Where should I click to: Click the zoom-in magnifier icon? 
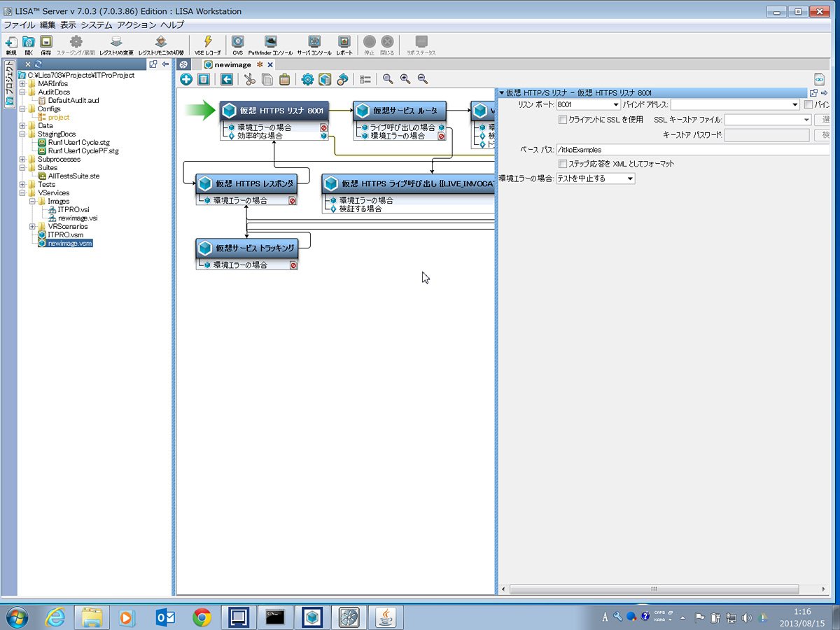405,79
